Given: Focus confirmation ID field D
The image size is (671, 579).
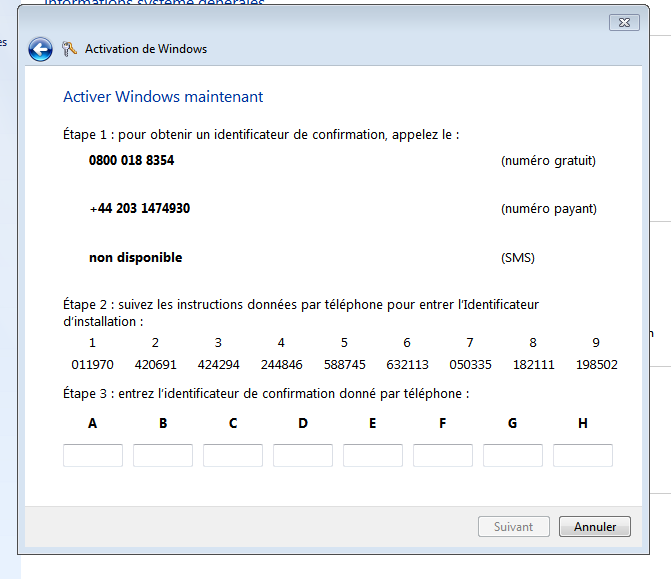Looking at the screenshot, I should coord(303,455).
